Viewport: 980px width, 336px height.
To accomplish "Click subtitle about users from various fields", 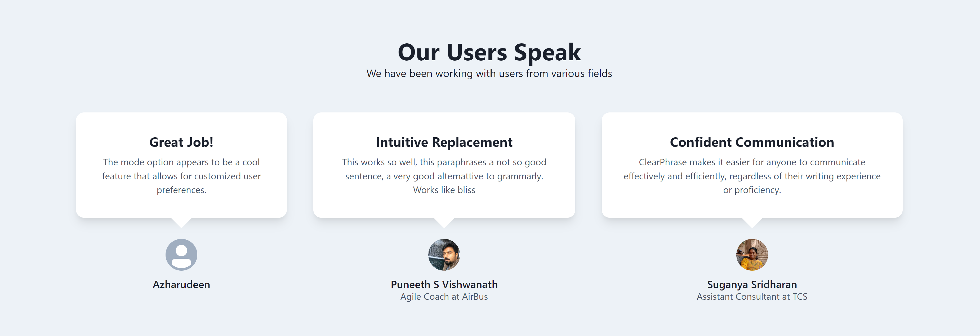I will pyautogui.click(x=489, y=73).
